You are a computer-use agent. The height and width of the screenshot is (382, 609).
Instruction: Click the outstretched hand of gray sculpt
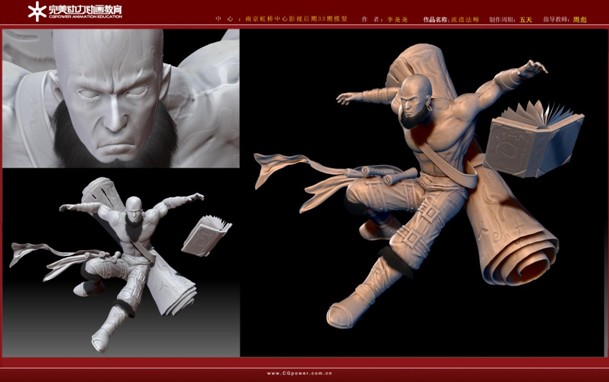pos(196,197)
